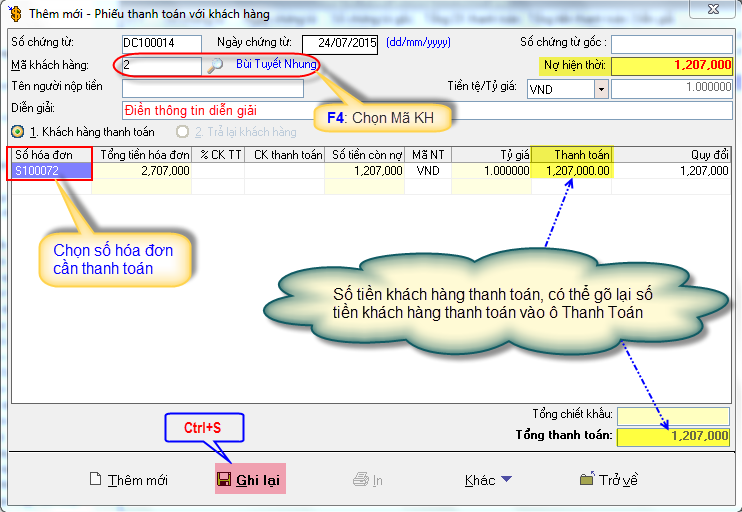This screenshot has width=742, height=512.
Task: Click the application icon in title bar
Action: tap(14, 14)
